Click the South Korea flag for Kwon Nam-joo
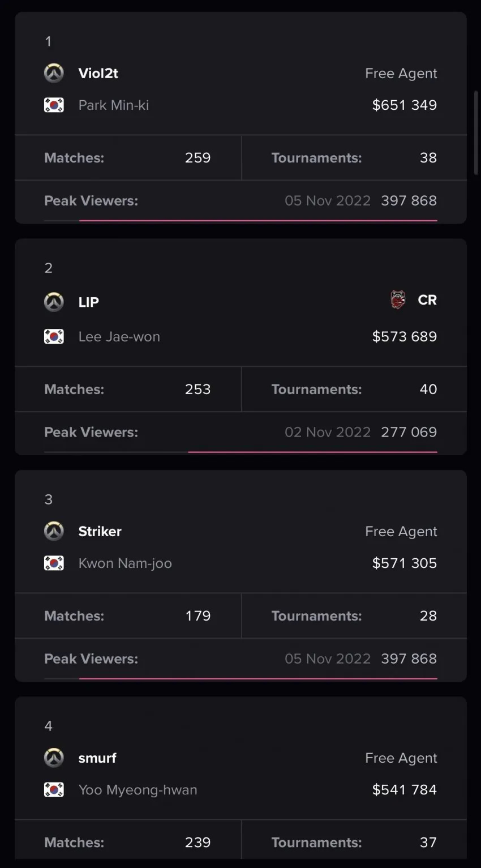This screenshot has height=868, width=481. (x=54, y=563)
